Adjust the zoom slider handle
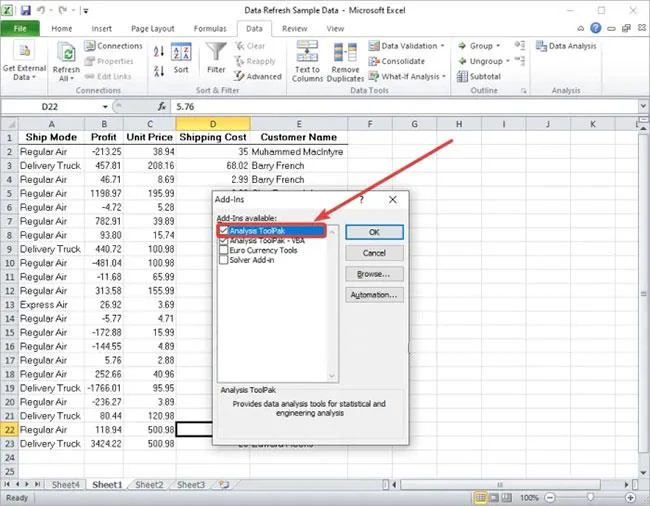Viewport: 650px width, 506px height. coord(590,497)
